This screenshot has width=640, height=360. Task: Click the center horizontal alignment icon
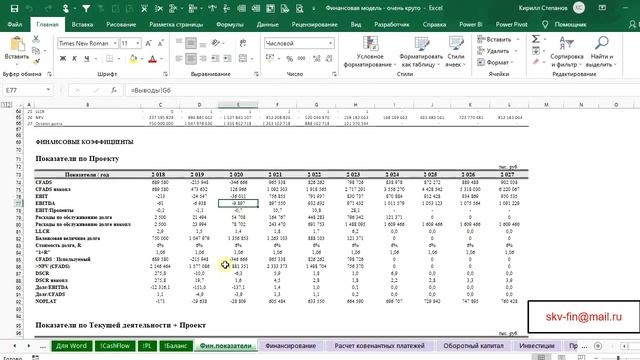tap(191, 59)
